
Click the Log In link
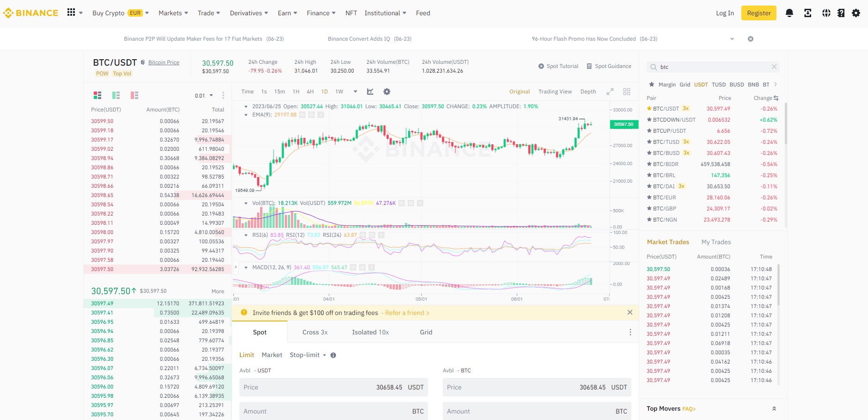725,13
